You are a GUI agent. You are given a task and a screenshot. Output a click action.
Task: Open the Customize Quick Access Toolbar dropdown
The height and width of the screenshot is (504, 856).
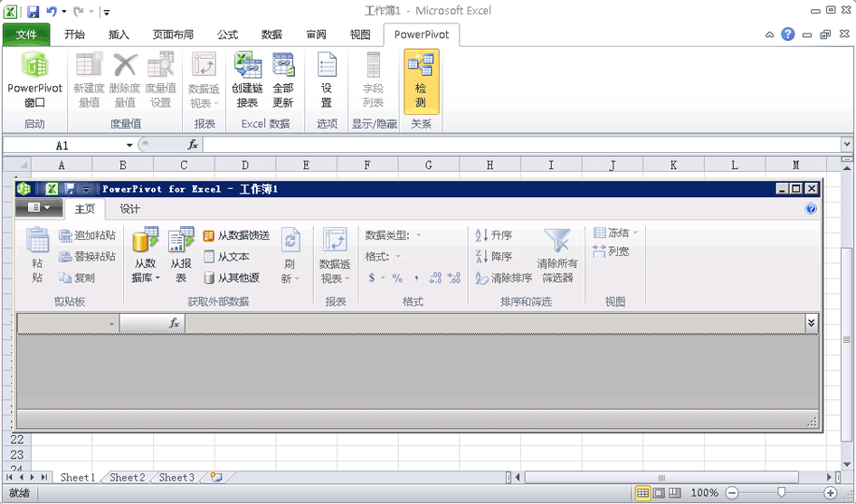pyautogui.click(x=107, y=12)
